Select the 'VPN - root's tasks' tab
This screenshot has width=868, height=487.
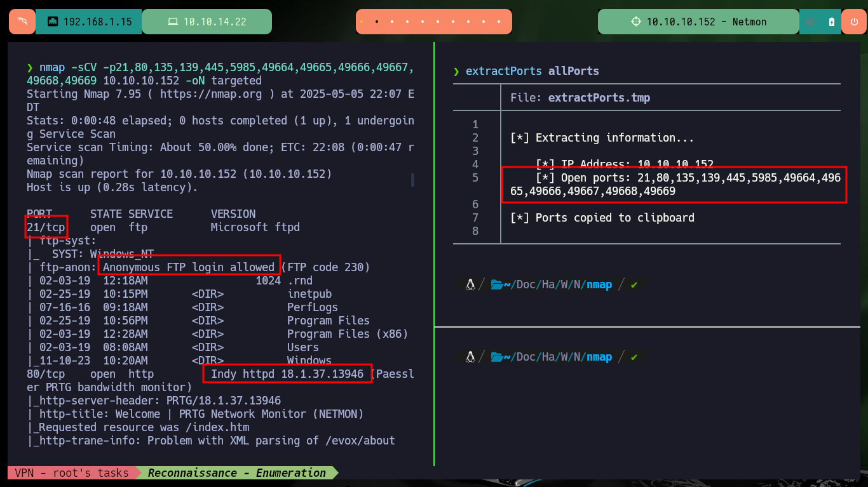pos(71,472)
